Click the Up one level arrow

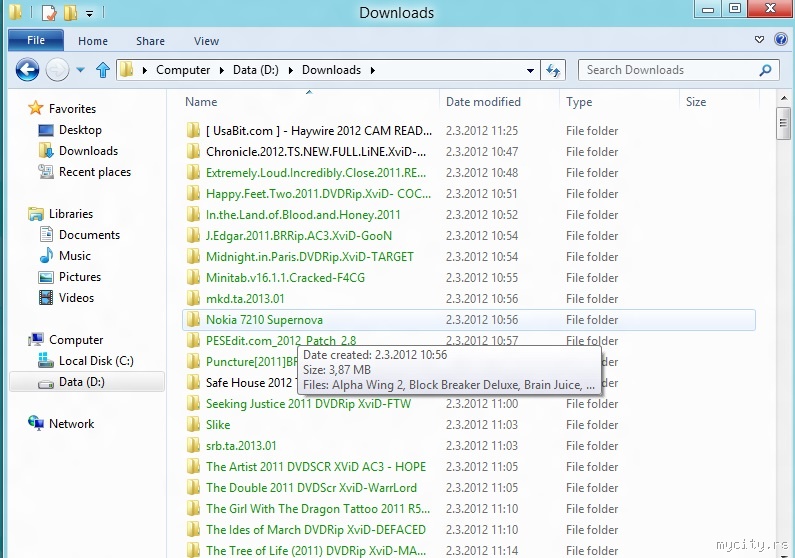[102, 70]
